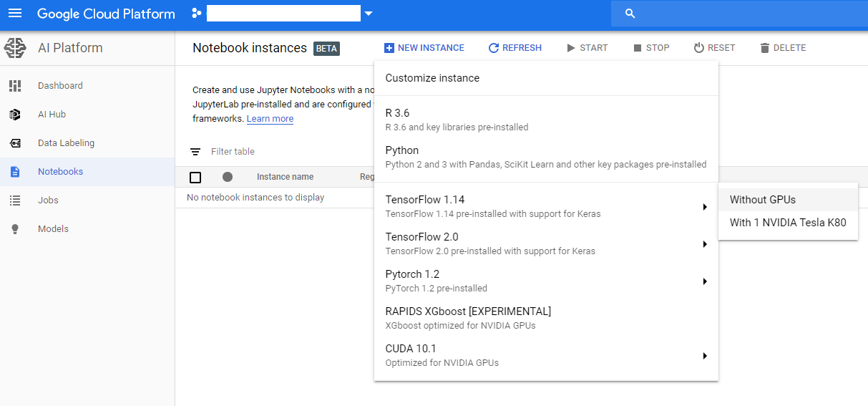The width and height of the screenshot is (868, 406).
Task: Click the AI Platform brain logo
Action: click(x=15, y=48)
